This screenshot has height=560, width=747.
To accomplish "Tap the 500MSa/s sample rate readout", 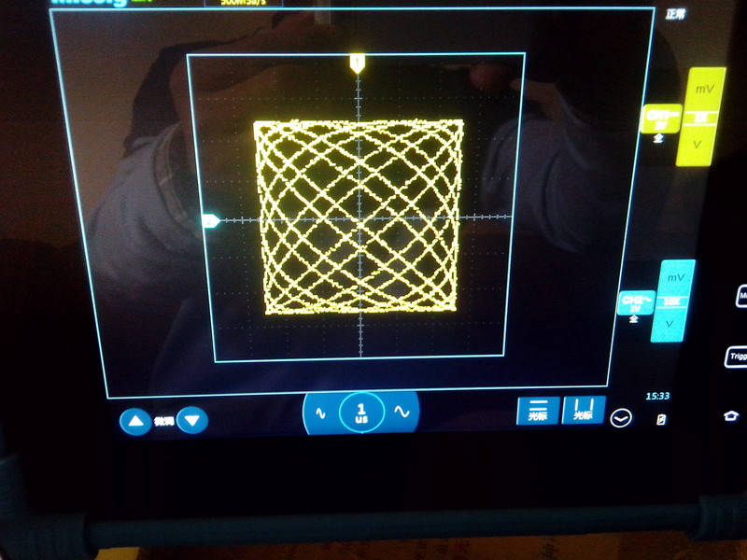I will tap(245, 3).
